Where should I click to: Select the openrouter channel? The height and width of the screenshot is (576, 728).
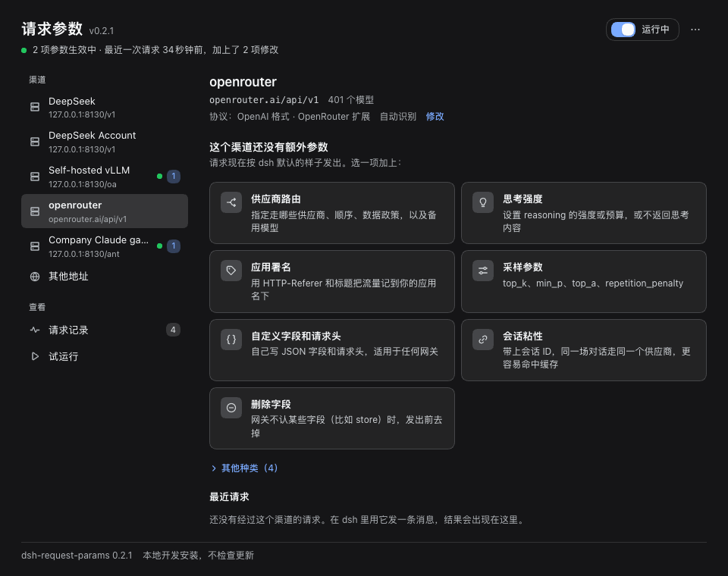(105, 211)
